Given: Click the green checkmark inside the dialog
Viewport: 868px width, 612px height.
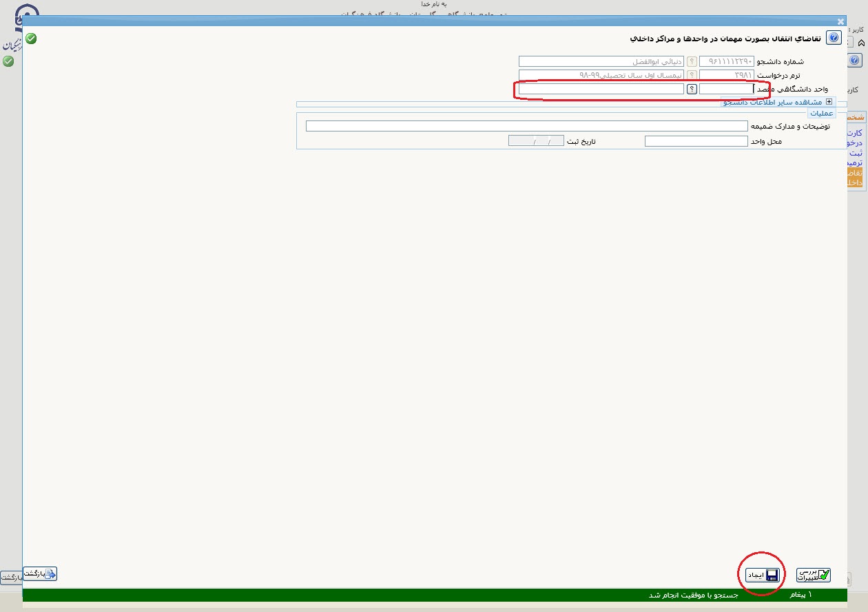Looking at the screenshot, I should coord(31,39).
